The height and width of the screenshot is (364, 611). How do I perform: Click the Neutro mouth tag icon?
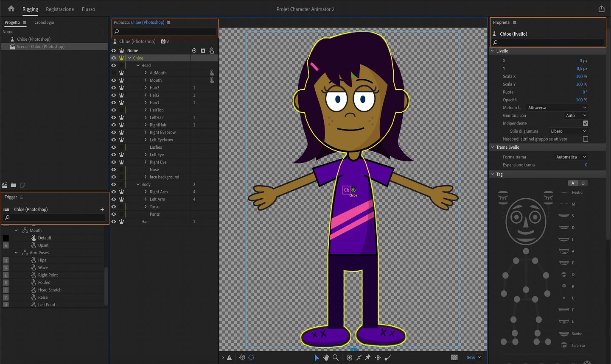coord(564,192)
